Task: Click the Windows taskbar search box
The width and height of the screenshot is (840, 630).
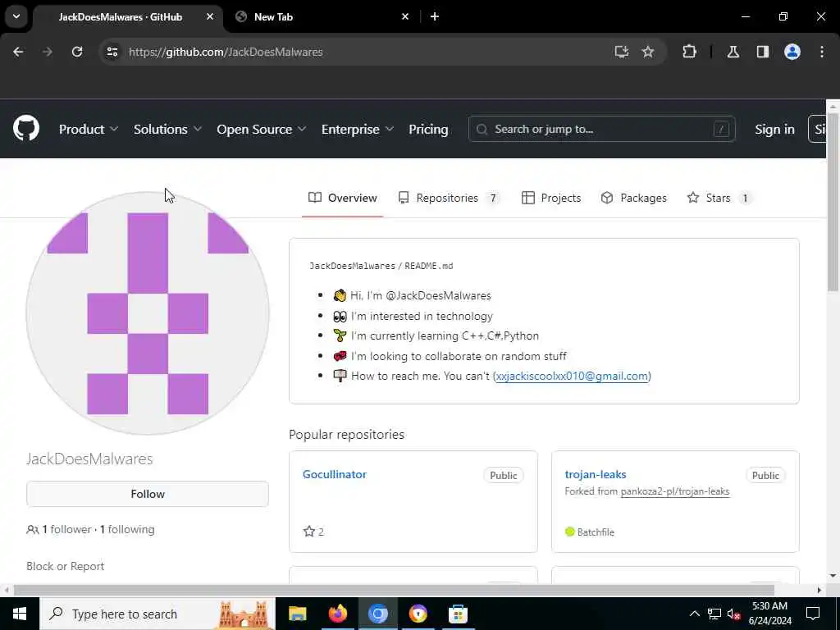Action: pyautogui.click(x=157, y=614)
